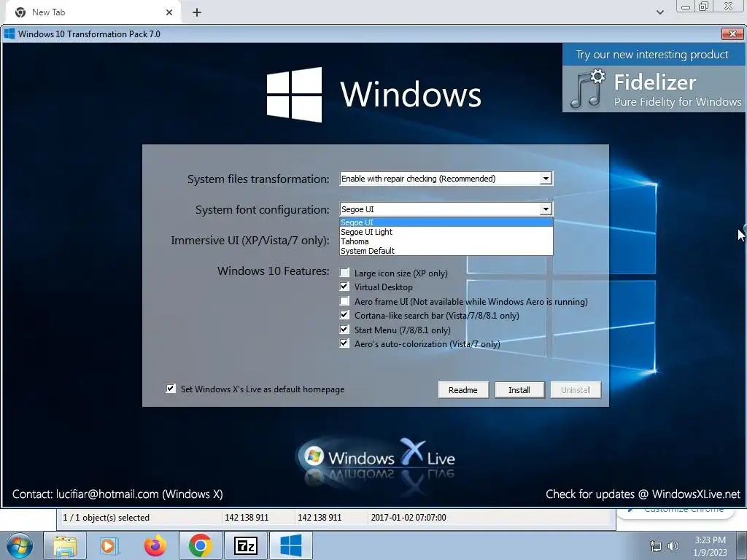
Task: Open 7-Zip taskbar icon
Action: pyautogui.click(x=245, y=545)
